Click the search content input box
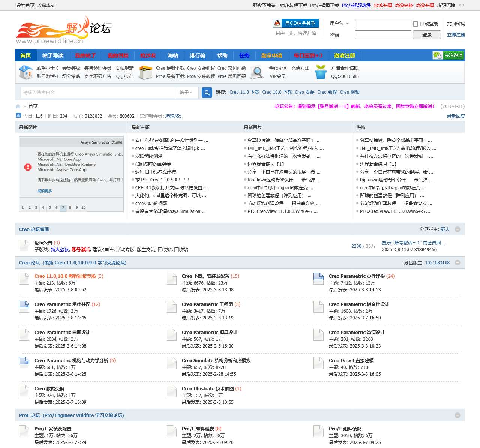 (x=98, y=93)
